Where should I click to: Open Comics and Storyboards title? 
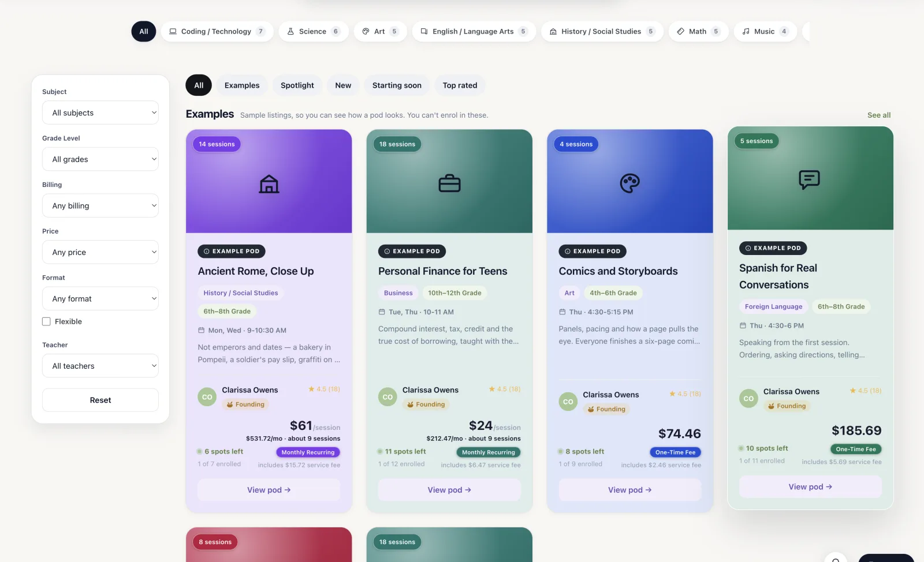coord(619,271)
